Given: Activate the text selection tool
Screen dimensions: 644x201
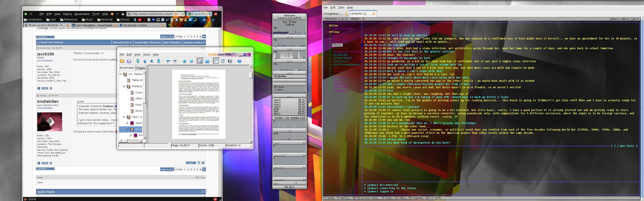Looking at the screenshot, I should (223, 61).
